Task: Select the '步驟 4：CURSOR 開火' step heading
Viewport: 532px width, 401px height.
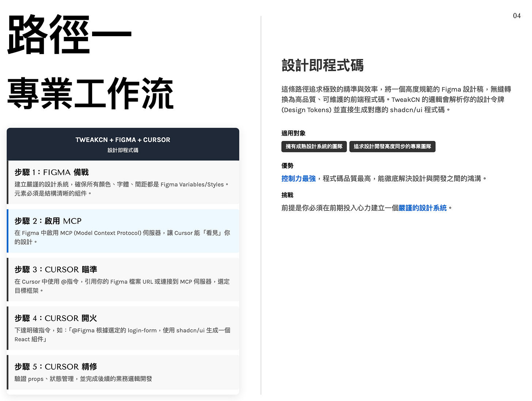Action: [x=56, y=318]
